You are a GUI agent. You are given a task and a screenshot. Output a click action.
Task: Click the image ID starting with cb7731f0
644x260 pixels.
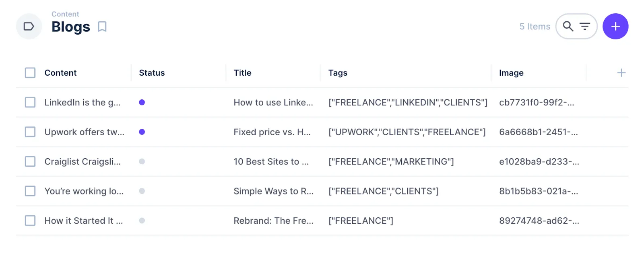click(x=537, y=102)
